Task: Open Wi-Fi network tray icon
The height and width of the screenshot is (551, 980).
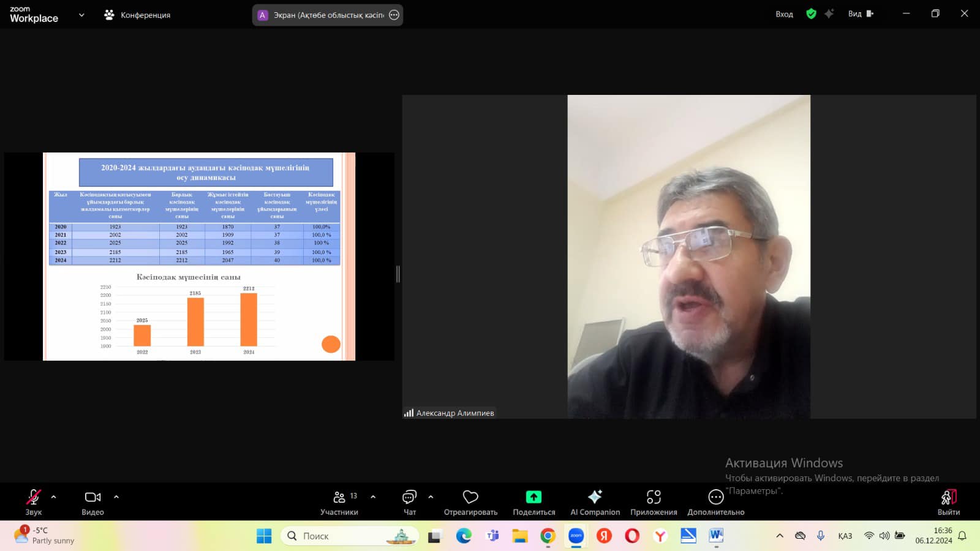Action: pyautogui.click(x=869, y=536)
